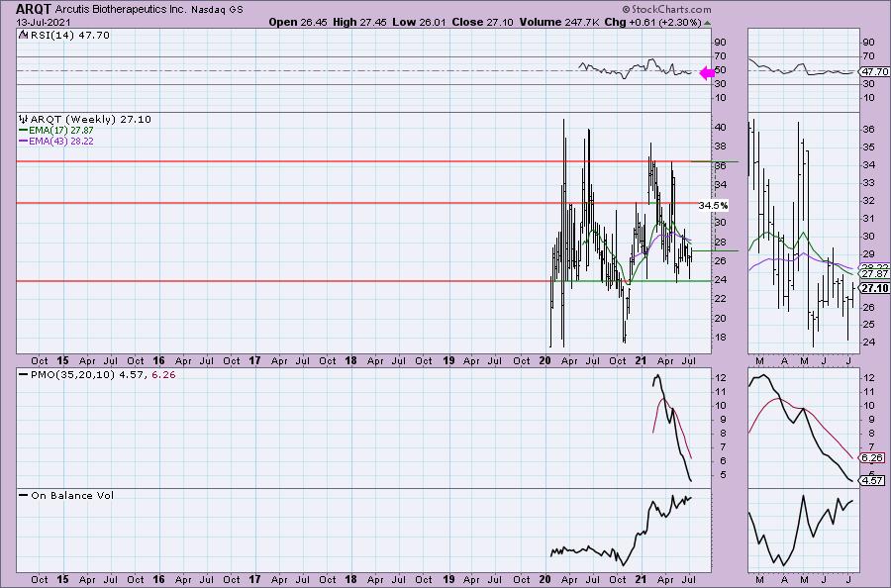The height and width of the screenshot is (588, 891).
Task: Click the 27.10 last price tag on the right axis
Action: (x=875, y=288)
